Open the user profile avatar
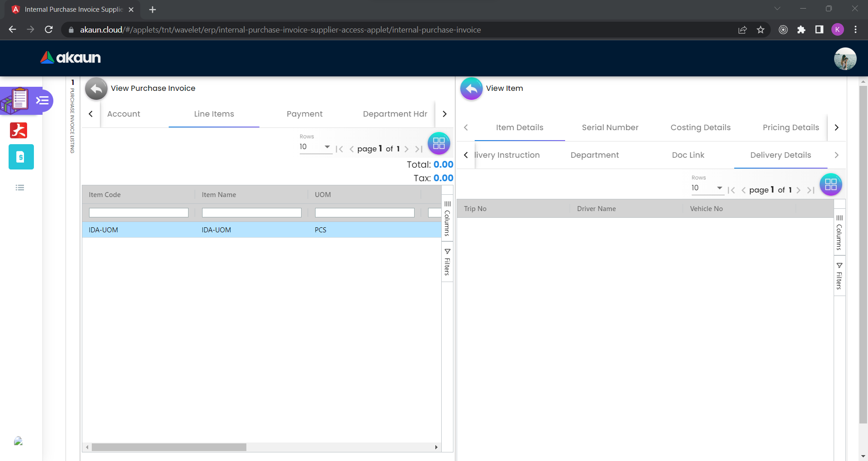The image size is (868, 461). click(845, 59)
